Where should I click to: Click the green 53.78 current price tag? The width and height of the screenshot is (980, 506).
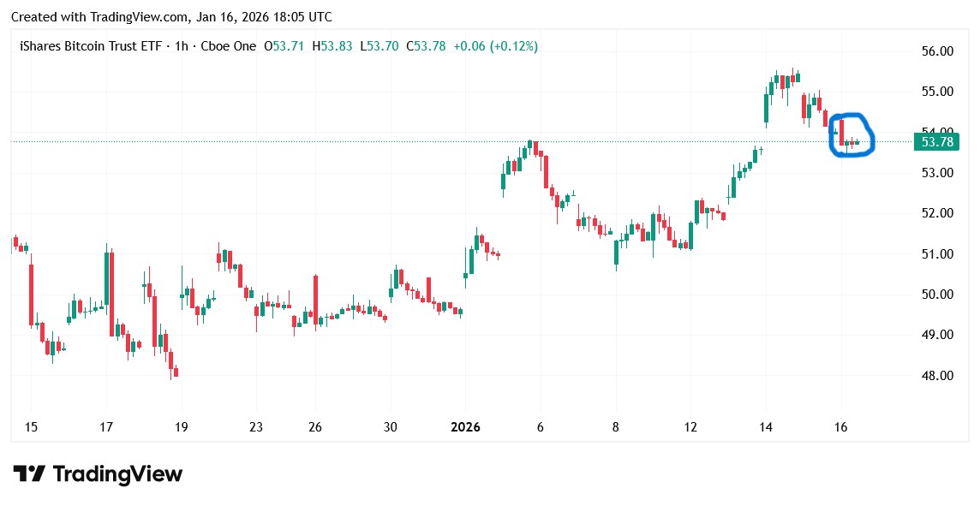click(x=935, y=142)
